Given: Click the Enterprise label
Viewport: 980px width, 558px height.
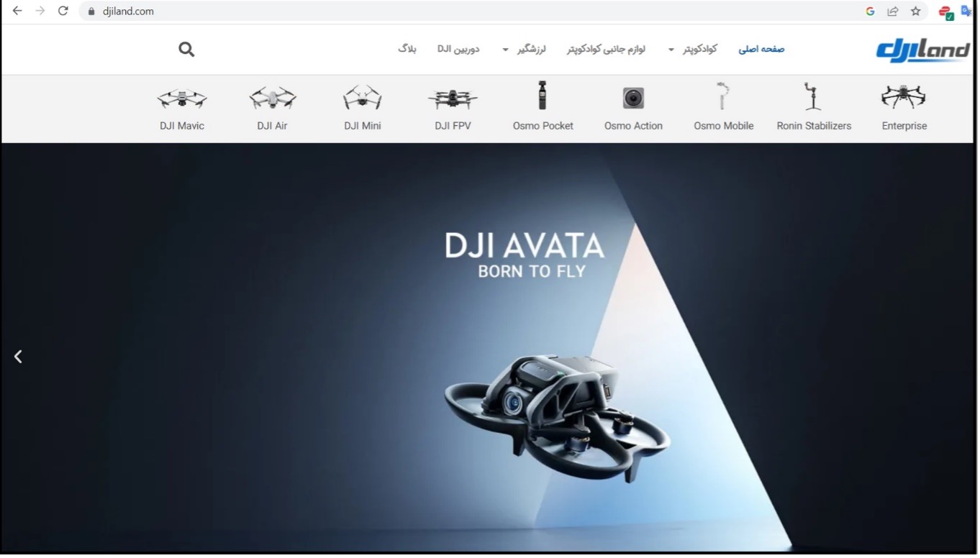Looking at the screenshot, I should click(x=904, y=126).
